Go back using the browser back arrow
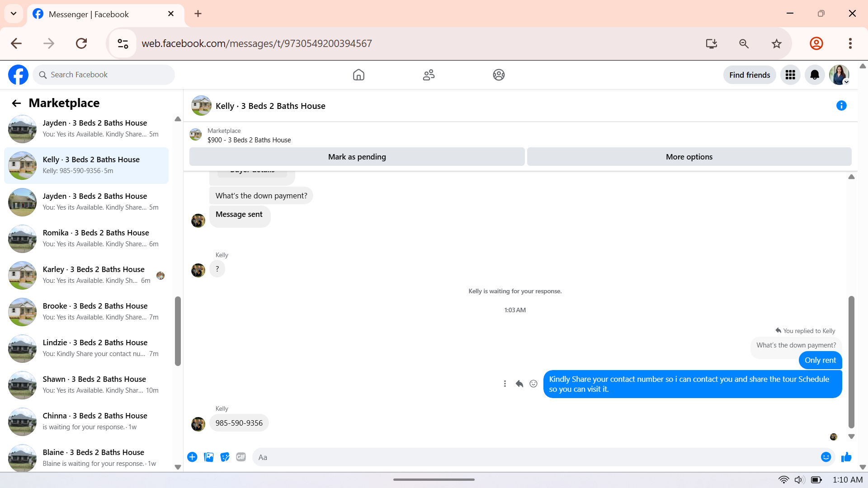This screenshot has height=488, width=868. point(16,43)
